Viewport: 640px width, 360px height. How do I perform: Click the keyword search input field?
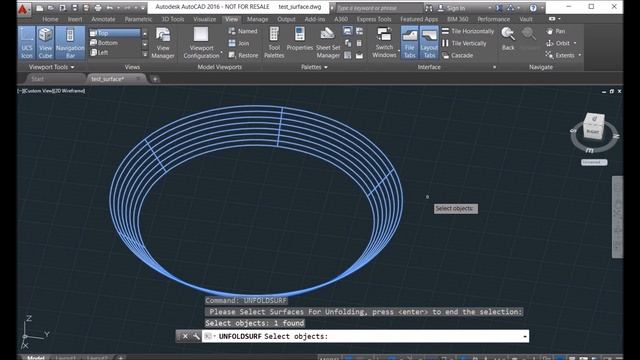379,8
